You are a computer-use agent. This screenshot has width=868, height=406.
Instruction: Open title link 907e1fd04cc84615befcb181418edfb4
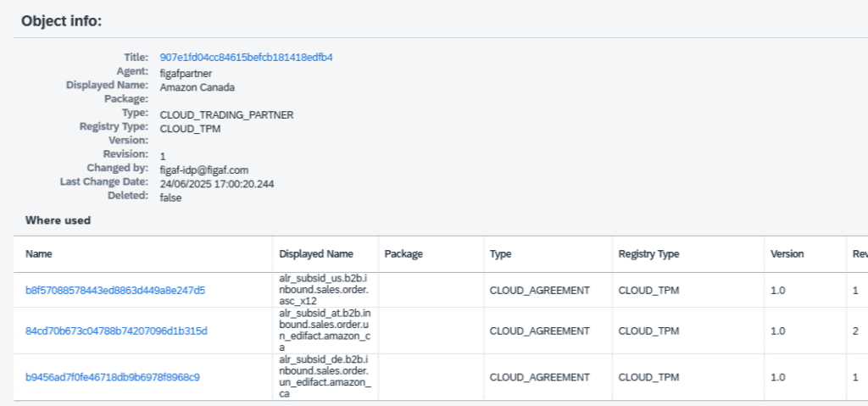247,57
